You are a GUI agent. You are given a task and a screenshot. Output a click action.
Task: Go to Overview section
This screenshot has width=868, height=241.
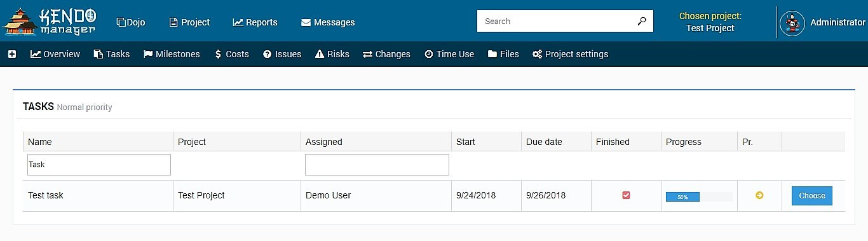(55, 54)
